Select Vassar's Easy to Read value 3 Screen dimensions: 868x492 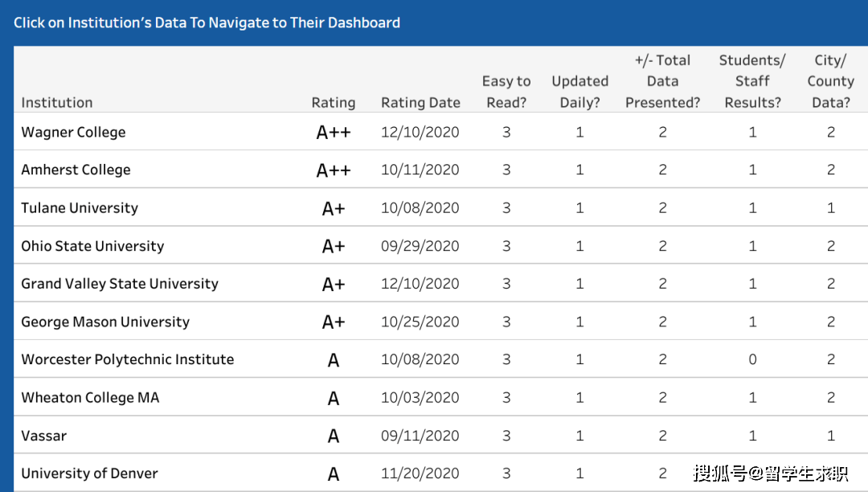[506, 436]
